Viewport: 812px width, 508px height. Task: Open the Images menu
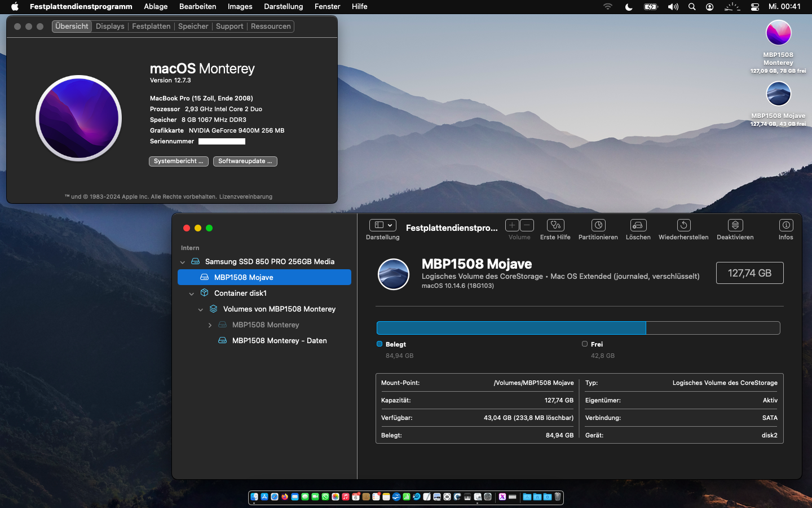[x=240, y=7]
